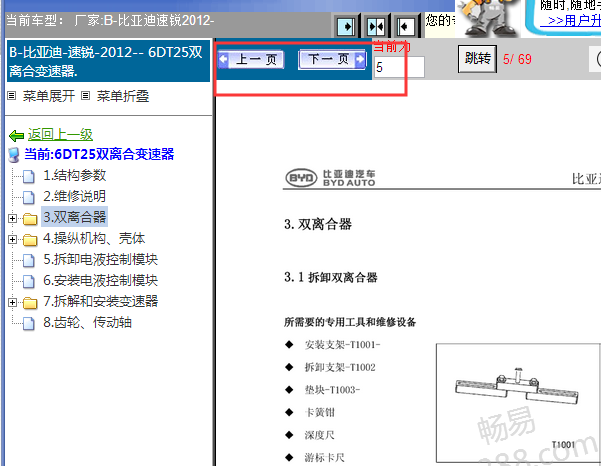Click the computer icon beside 当前:6DT25双离合变速器
The image size is (601, 466).
point(14,155)
